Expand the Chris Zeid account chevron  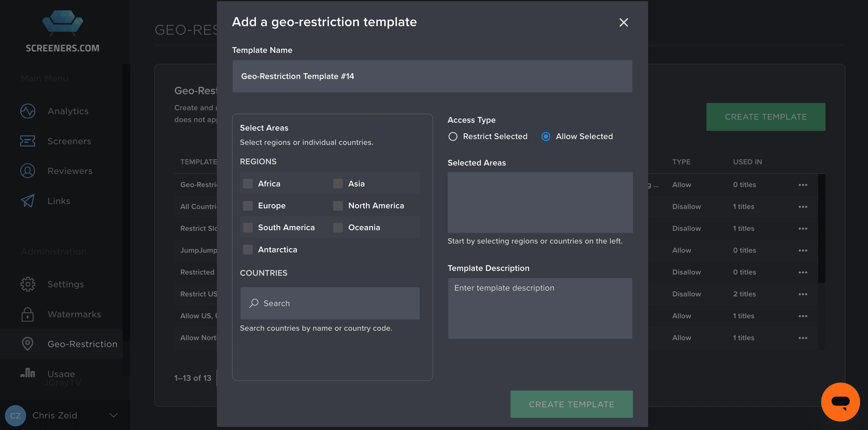tap(114, 415)
